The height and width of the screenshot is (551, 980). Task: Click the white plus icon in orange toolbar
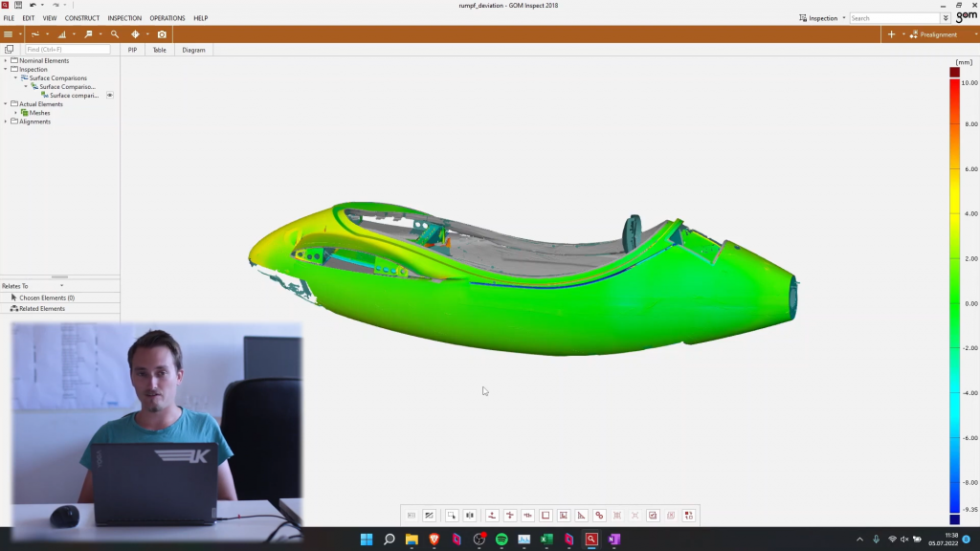click(892, 34)
